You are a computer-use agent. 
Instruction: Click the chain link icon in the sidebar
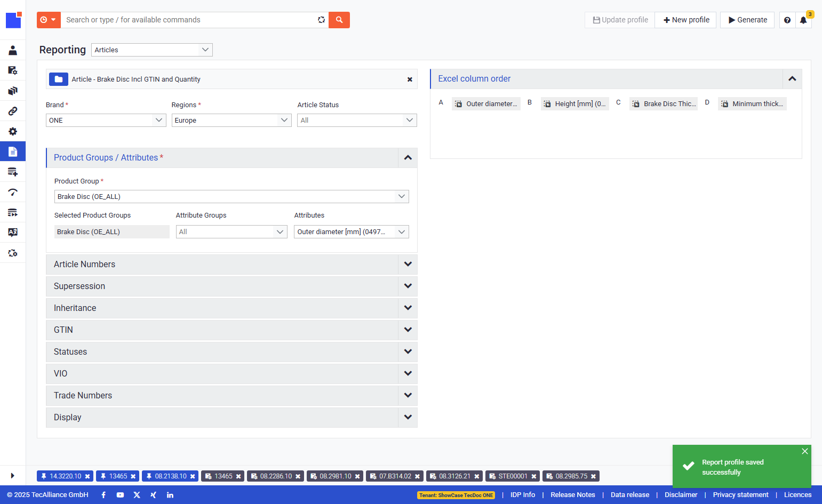[13, 111]
